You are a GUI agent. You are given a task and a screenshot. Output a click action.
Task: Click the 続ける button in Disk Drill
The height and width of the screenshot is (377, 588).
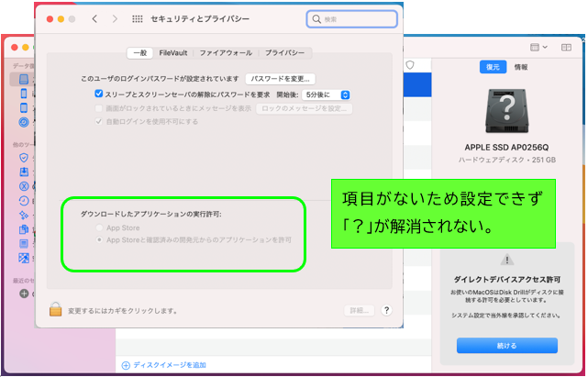point(507,346)
